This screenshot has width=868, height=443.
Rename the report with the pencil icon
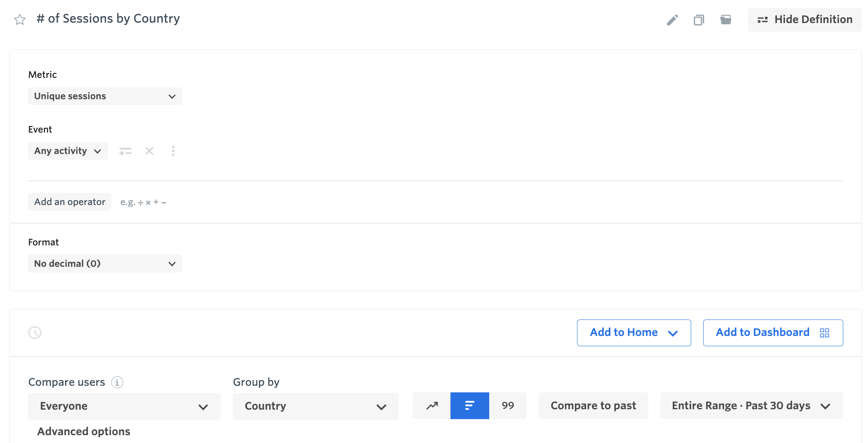click(673, 19)
